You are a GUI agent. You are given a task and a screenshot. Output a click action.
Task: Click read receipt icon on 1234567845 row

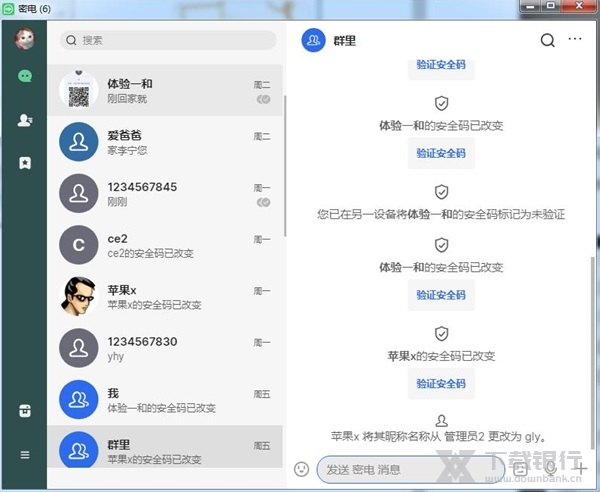click(264, 202)
